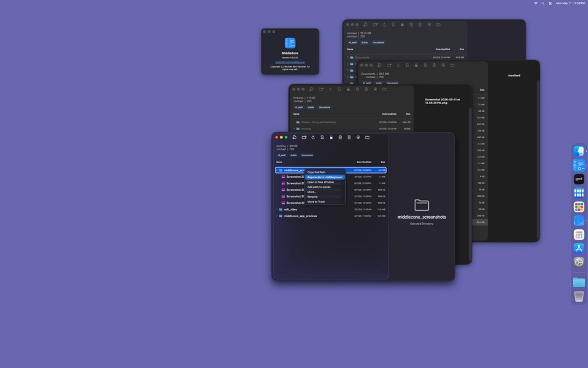
Task: Click the lock icon in the Pictures 1.11 GB window
Action: (348, 89)
